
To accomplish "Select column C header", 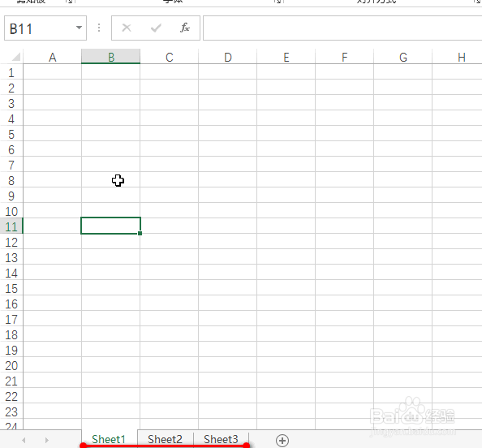I will pos(170,57).
